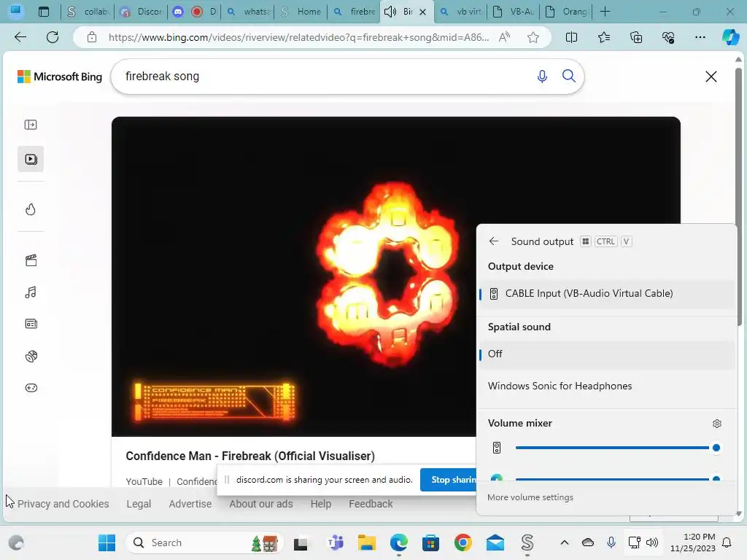This screenshot has height=560, width=747.
Task: Run search with magnifier icon
Action: (569, 76)
